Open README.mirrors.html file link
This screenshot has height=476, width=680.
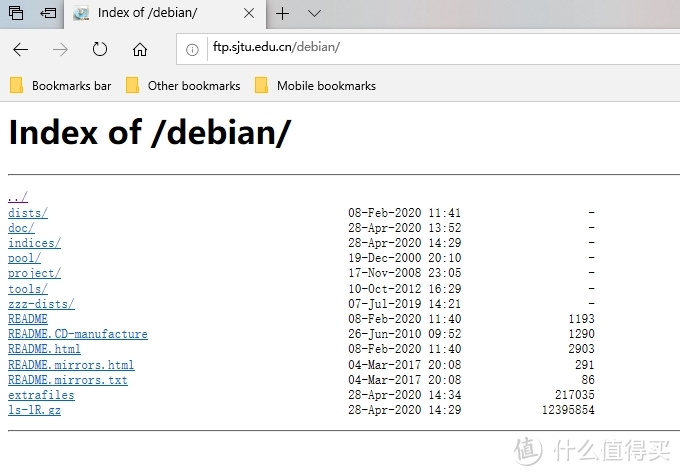tap(71, 365)
